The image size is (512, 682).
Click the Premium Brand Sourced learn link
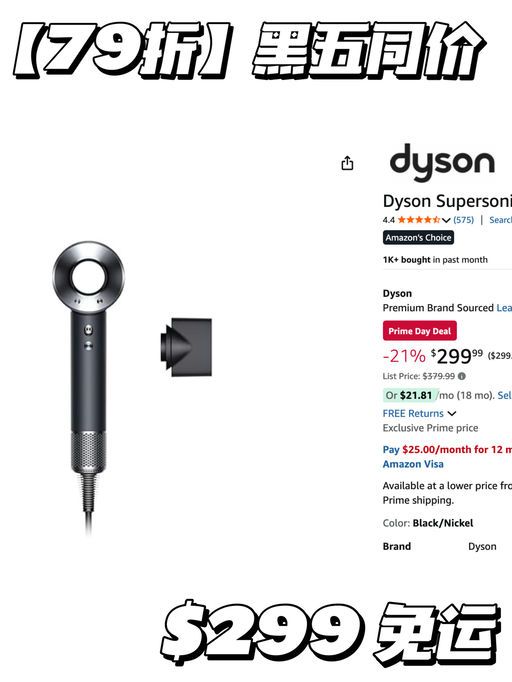[x=504, y=308]
